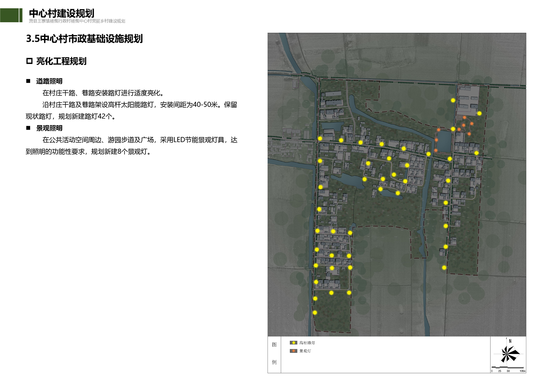Click the square bullet before 亮化工程规划
555x392 pixels.
(29, 61)
